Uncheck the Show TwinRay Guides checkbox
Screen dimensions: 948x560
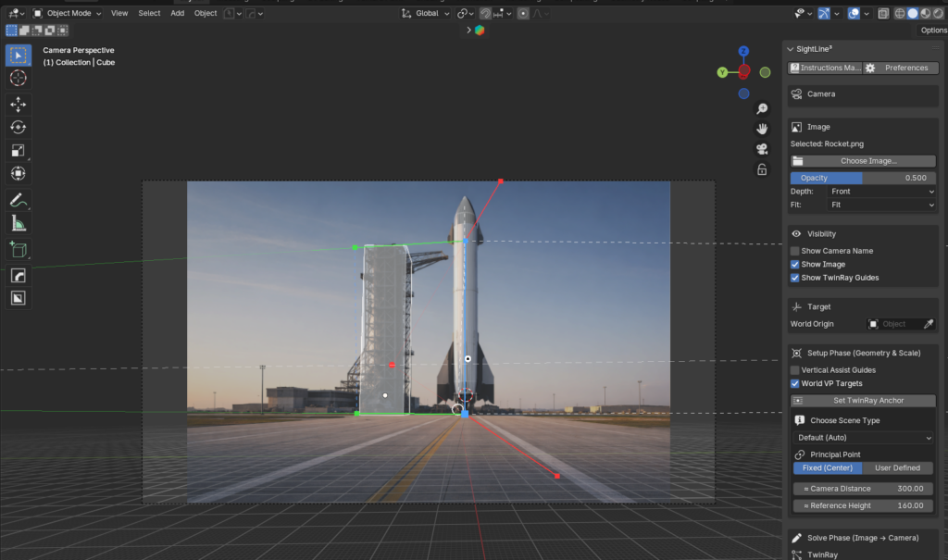[x=795, y=278]
